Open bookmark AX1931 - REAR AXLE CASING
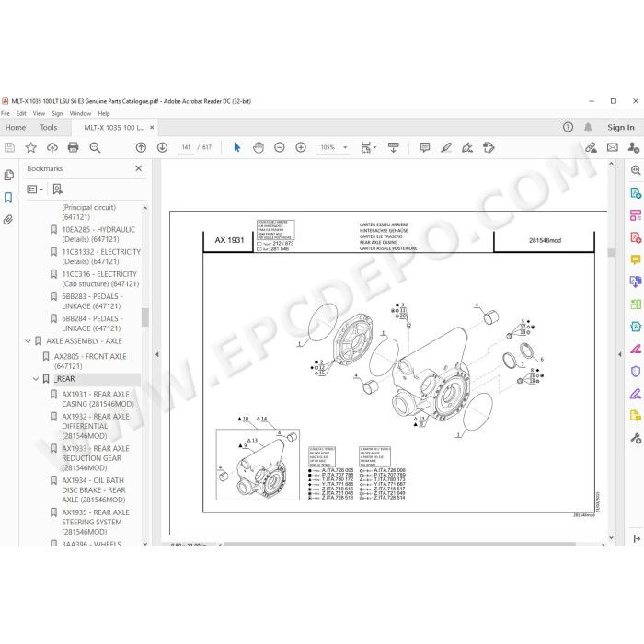 tap(98, 398)
